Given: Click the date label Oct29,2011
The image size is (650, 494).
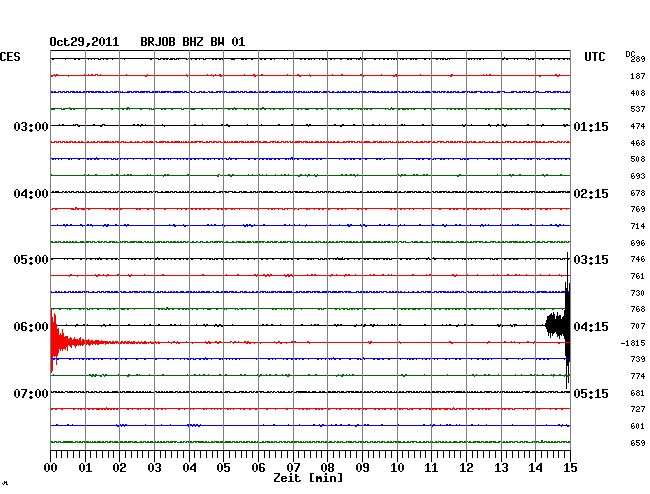Looking at the screenshot, I should pos(84,42).
